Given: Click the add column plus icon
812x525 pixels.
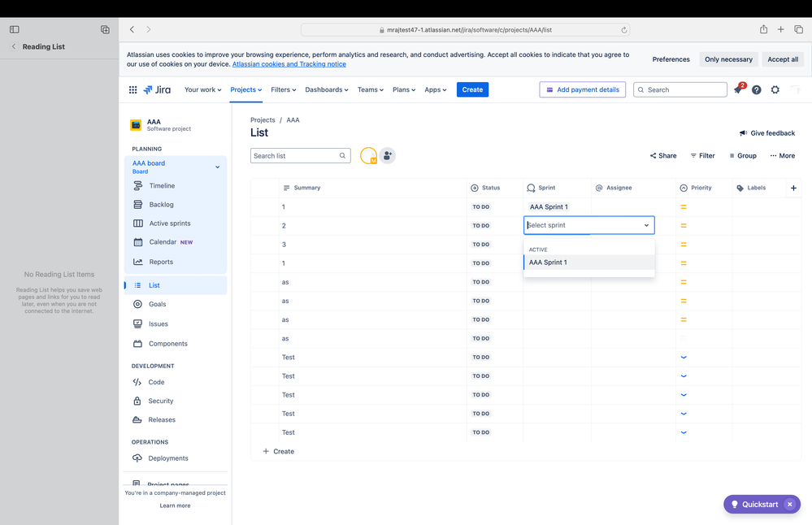Looking at the screenshot, I should (x=793, y=188).
